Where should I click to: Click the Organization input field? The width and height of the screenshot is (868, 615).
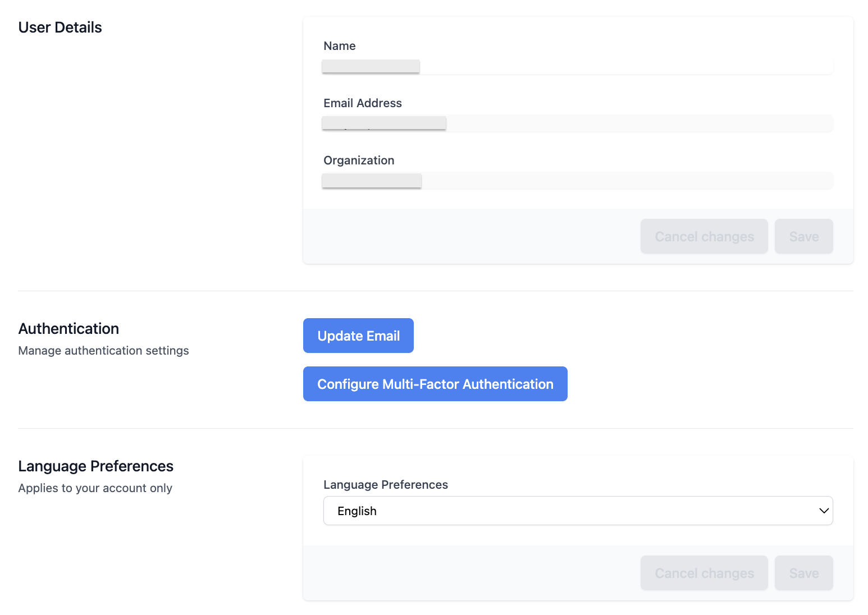click(578, 181)
